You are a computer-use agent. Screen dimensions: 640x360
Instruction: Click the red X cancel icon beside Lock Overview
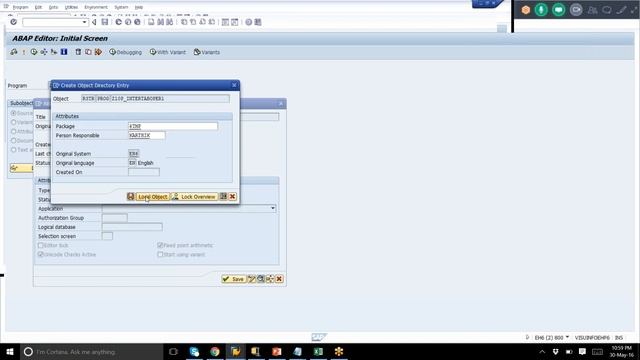pos(232,197)
